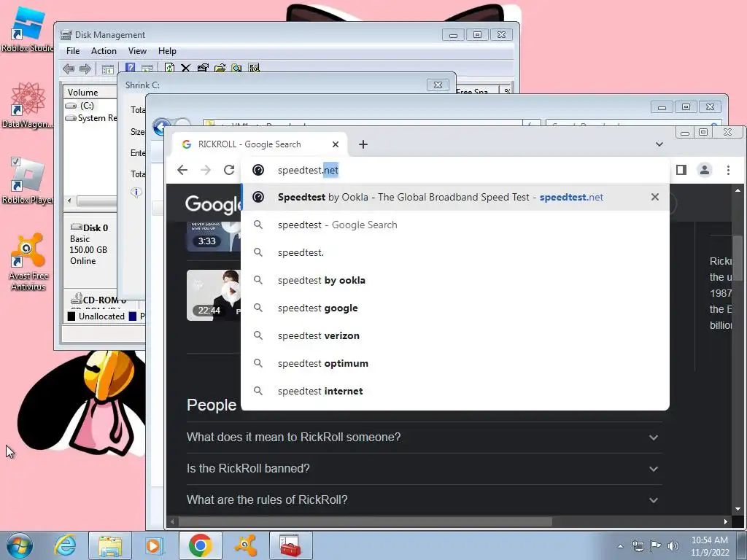Open the 3:33 video thumbnail
The width and height of the screenshot is (747, 560).
tap(214, 237)
